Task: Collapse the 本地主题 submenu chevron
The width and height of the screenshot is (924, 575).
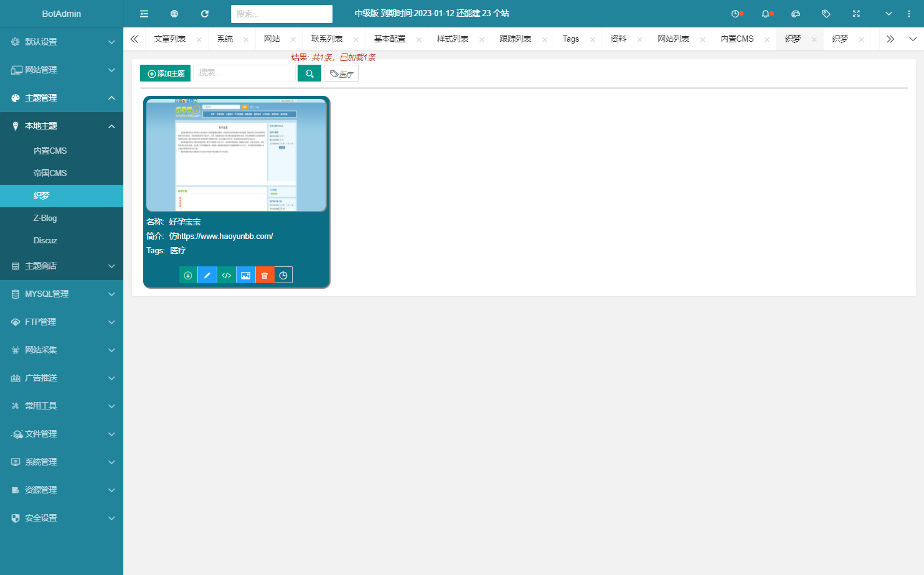Action: pos(111,126)
